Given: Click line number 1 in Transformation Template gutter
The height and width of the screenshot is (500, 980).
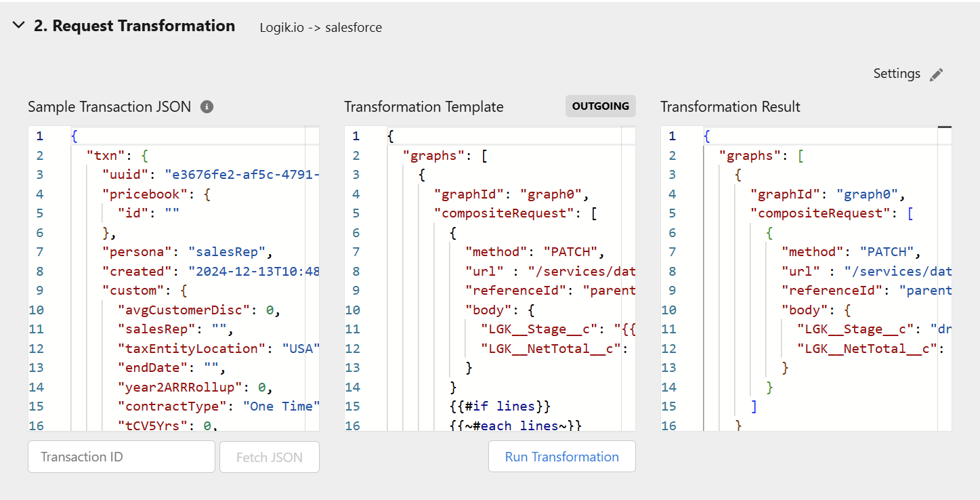Looking at the screenshot, I should pos(356,136).
